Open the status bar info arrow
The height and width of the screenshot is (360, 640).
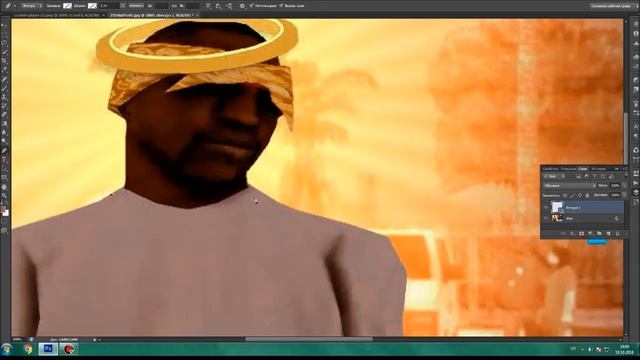tap(95, 339)
